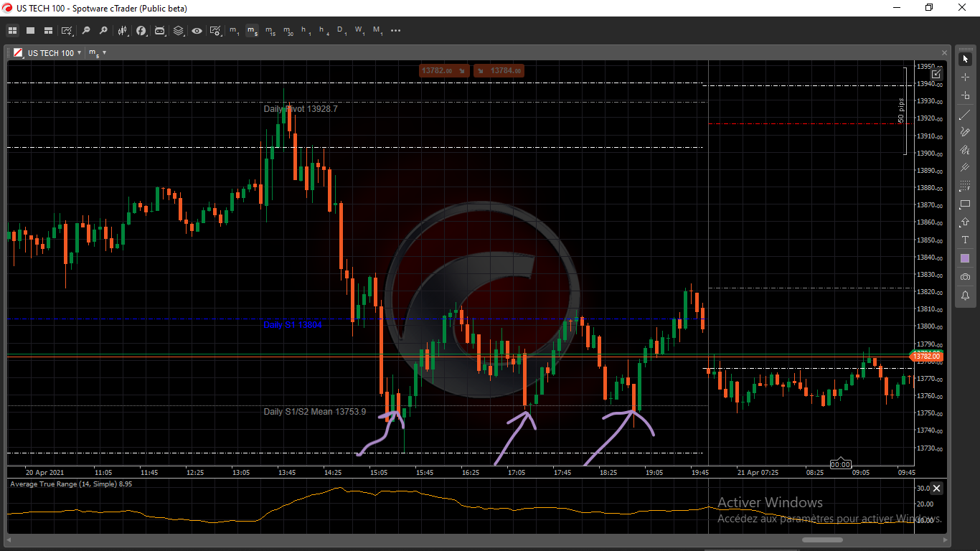Switch to h4 timeframe
This screenshot has width=980, height=551.
324,31
